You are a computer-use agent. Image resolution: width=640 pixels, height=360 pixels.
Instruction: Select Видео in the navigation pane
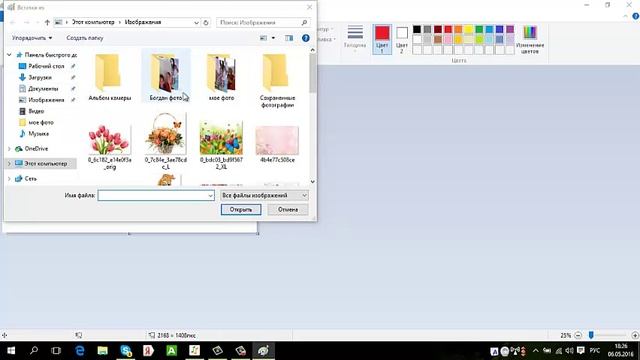[x=36, y=111]
